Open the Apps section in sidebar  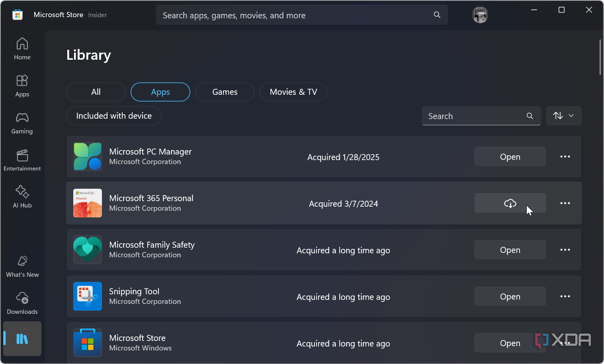point(22,86)
